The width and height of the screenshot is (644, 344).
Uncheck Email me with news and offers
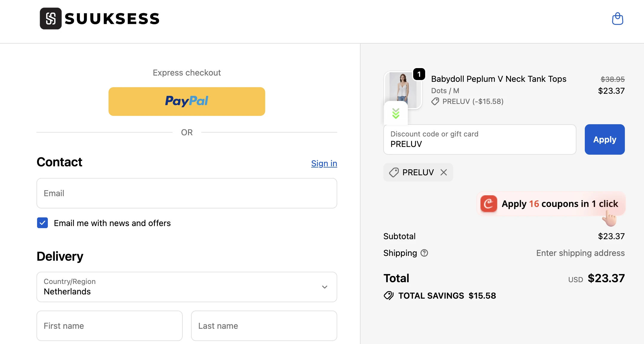tap(42, 223)
